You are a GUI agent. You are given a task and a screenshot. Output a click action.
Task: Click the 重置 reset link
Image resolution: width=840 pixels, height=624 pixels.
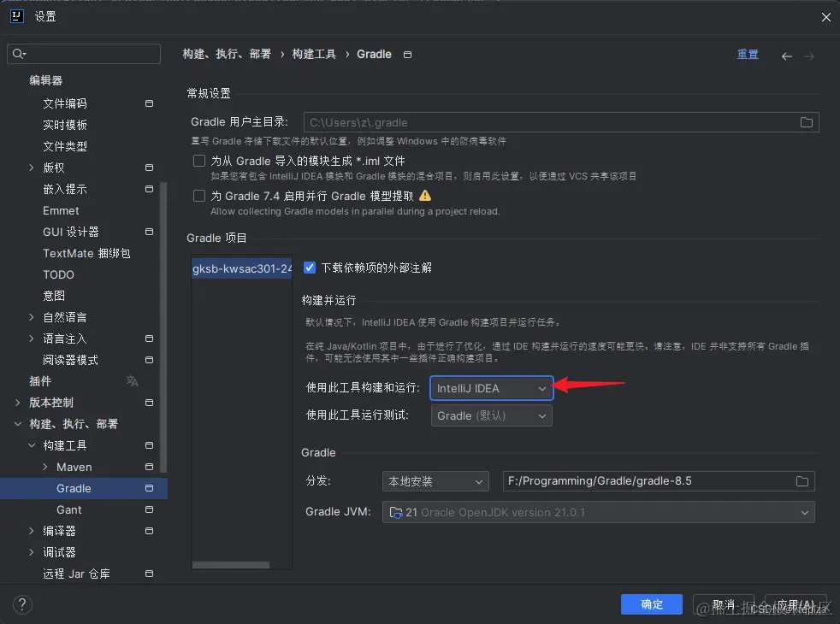click(748, 54)
